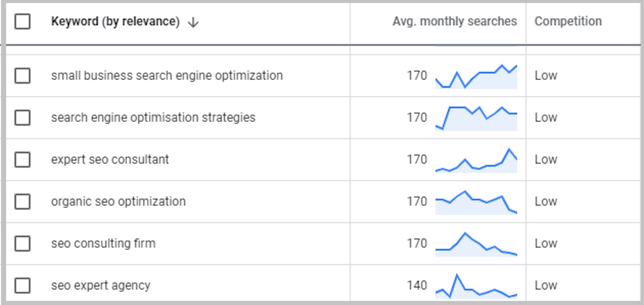644x305 pixels.
Task: Click the 'seo consulting firm' keyword text
Action: click(x=103, y=244)
